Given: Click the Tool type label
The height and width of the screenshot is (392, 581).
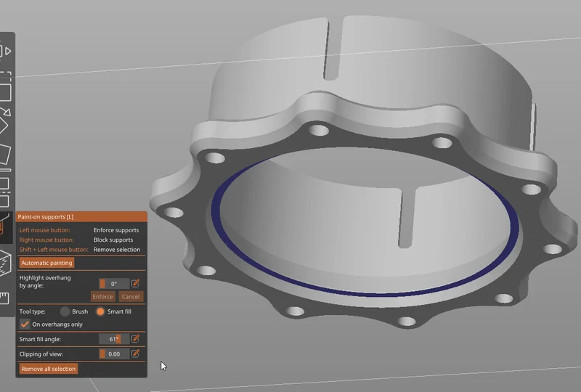Looking at the screenshot, I should pyautogui.click(x=32, y=311).
